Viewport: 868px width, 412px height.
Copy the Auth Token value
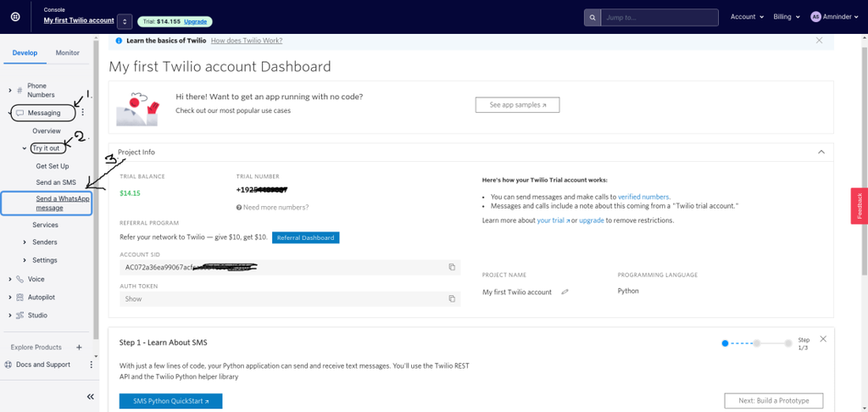coord(452,299)
